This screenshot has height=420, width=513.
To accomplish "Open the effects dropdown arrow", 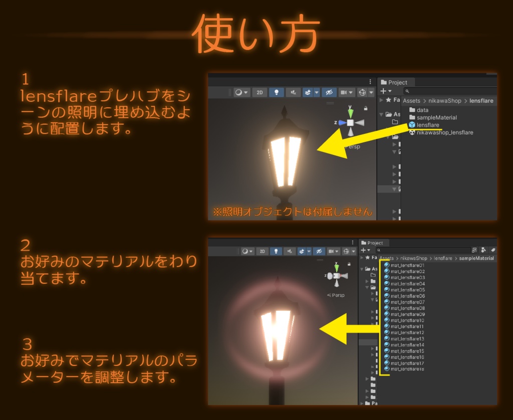I will [x=316, y=93].
